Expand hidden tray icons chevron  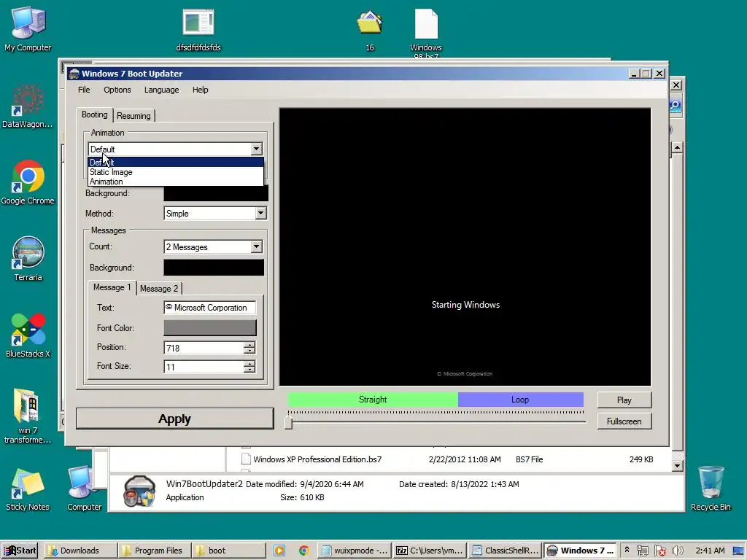[627, 550]
